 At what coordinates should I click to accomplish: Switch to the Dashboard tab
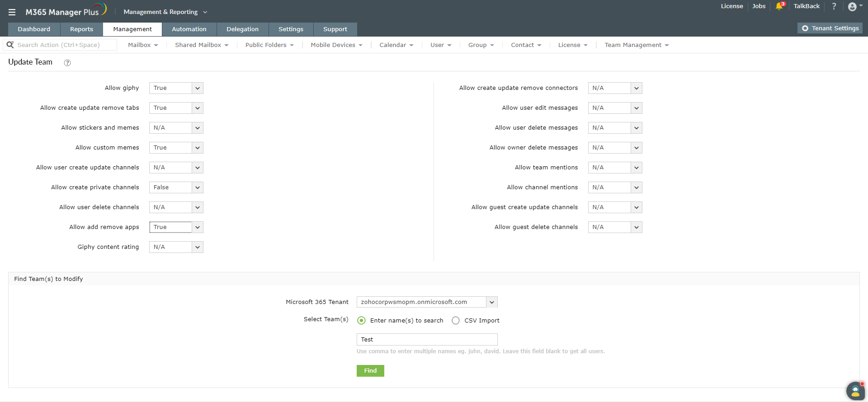(34, 29)
